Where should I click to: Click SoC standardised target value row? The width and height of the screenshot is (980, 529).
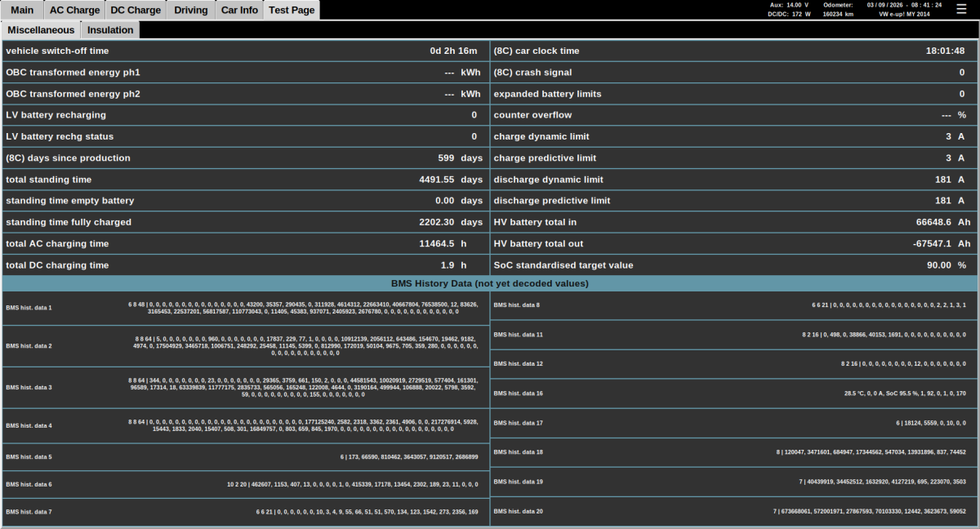pos(733,264)
